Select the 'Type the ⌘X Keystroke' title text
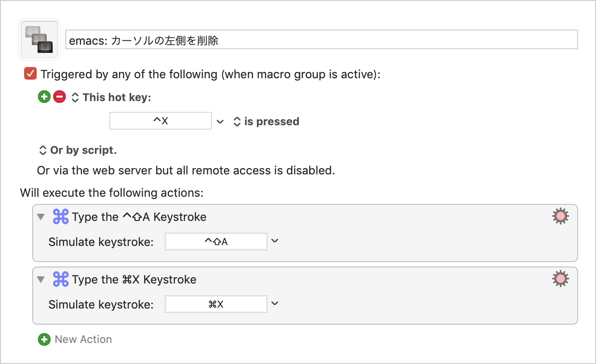The image size is (596, 364). 134,280
